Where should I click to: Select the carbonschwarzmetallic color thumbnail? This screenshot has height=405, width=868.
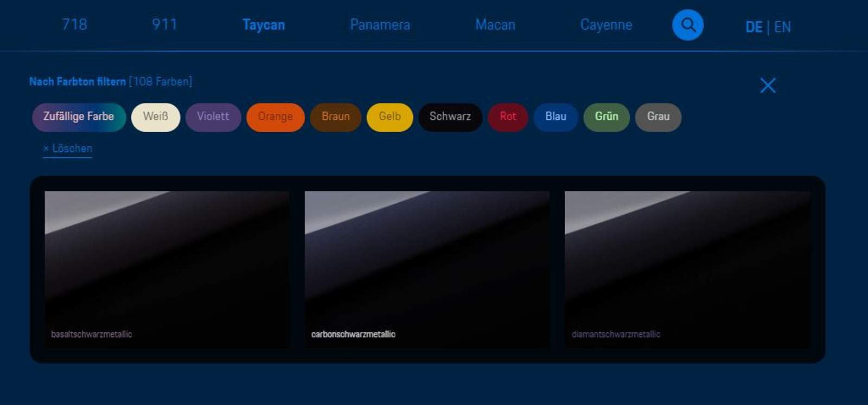[427, 269]
